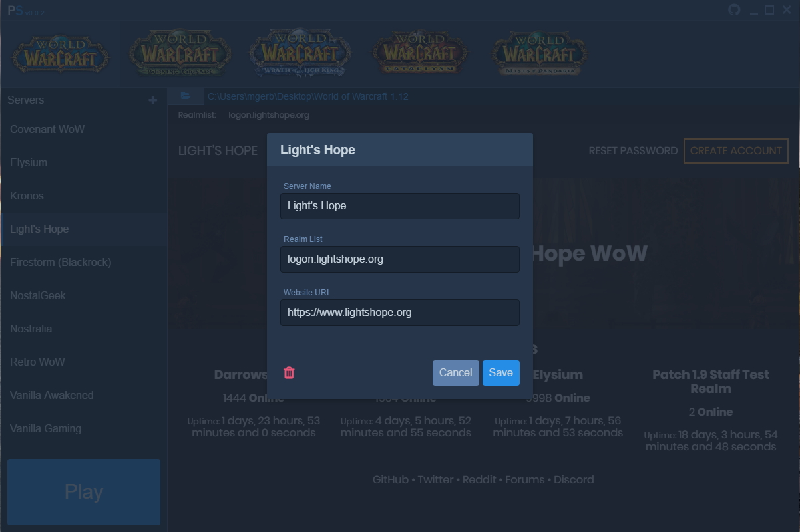
Task: Click the RESET PASSWORD link
Action: [x=633, y=151]
